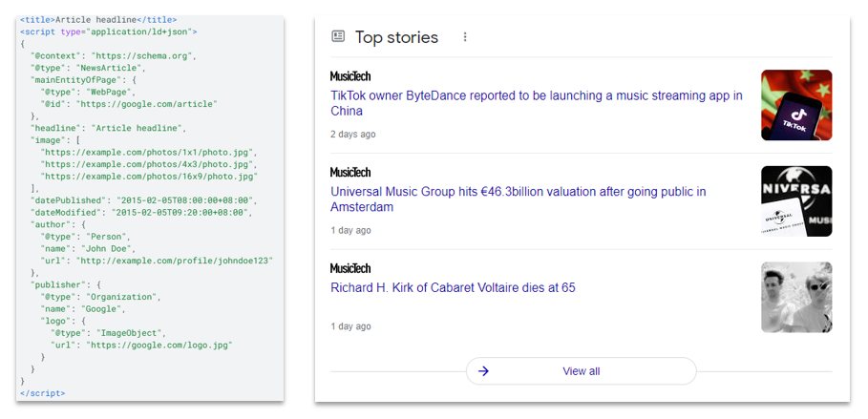The width and height of the screenshot is (868, 419).
Task: Open the Richard H. Kirk obituary headline
Action: click(x=453, y=287)
